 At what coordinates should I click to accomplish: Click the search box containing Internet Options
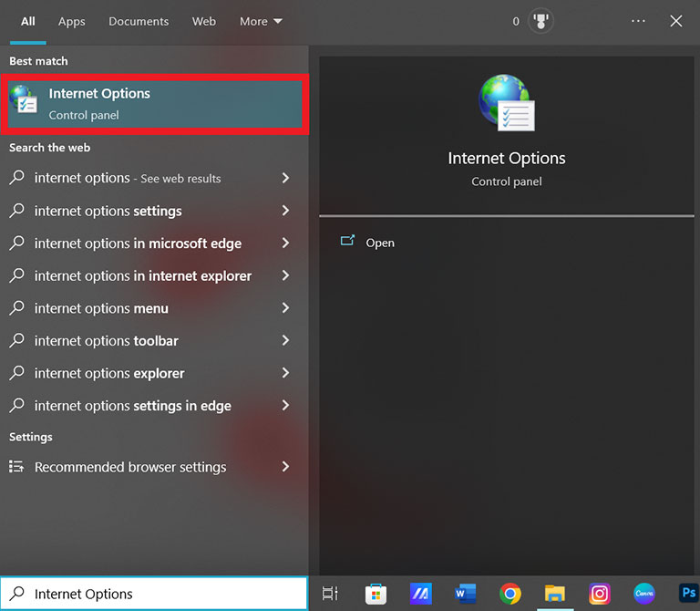154,594
